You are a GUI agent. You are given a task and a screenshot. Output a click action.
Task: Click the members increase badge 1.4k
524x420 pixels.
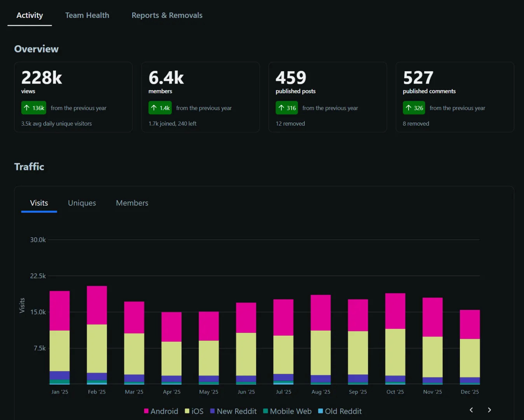(160, 108)
